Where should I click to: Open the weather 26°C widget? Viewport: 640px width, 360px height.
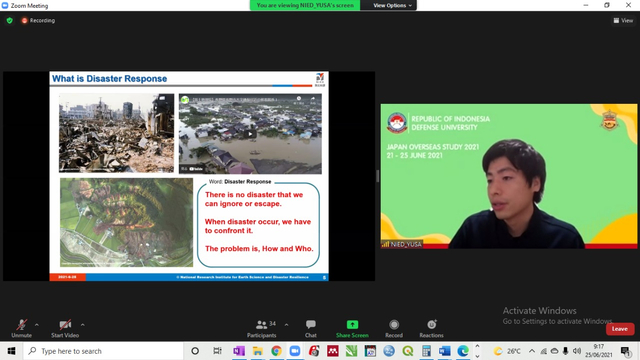[507, 351]
